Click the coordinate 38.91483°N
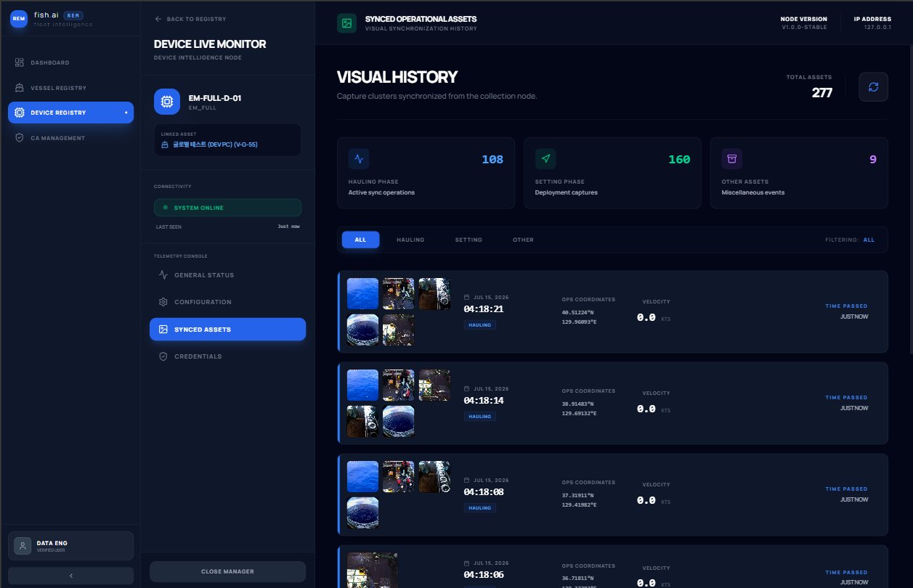The image size is (913, 588). tap(577, 404)
